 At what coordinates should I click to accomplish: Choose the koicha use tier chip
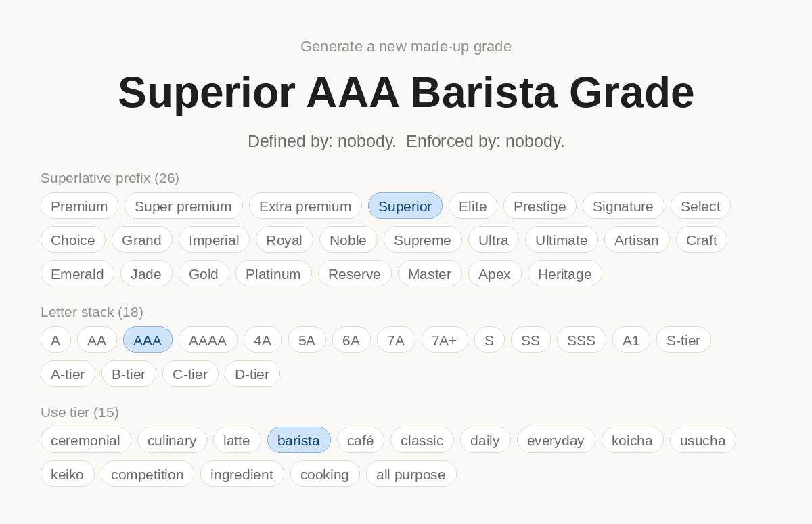click(x=633, y=440)
